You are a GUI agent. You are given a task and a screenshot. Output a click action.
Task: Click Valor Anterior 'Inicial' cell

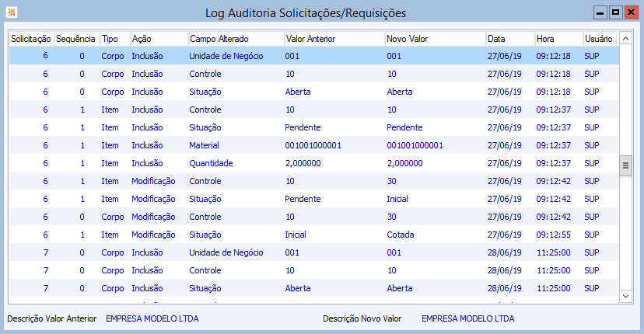pos(296,235)
